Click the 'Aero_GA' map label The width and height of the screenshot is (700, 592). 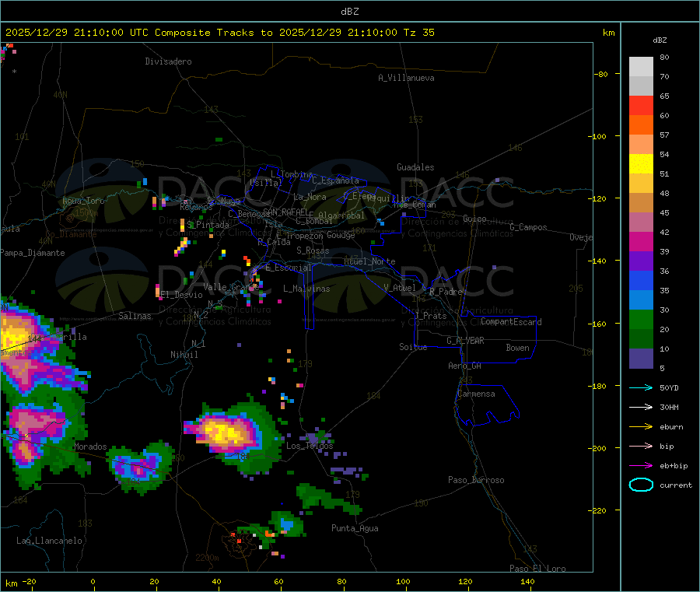[465, 366]
